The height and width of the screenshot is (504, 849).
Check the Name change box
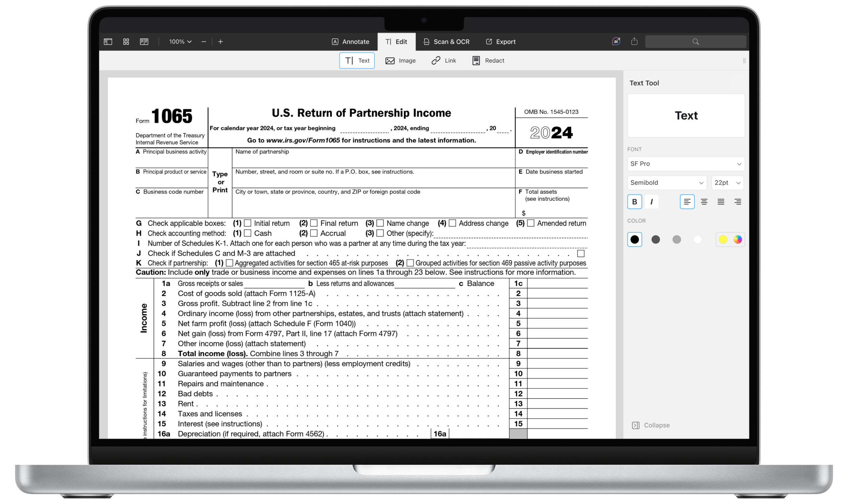pyautogui.click(x=380, y=223)
